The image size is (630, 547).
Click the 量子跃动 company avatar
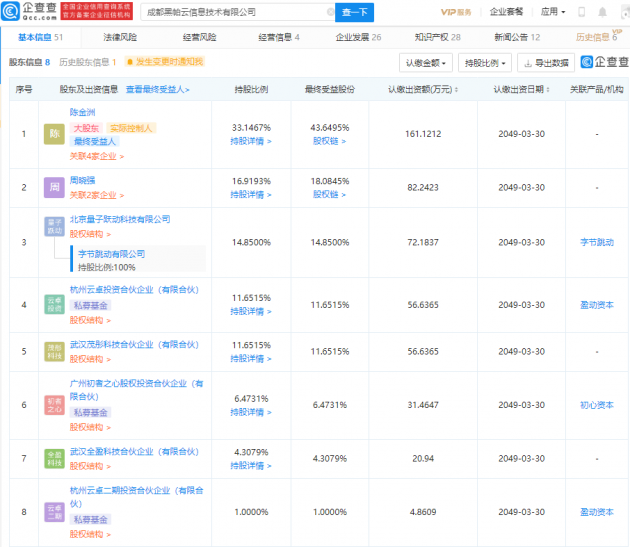(x=54, y=227)
